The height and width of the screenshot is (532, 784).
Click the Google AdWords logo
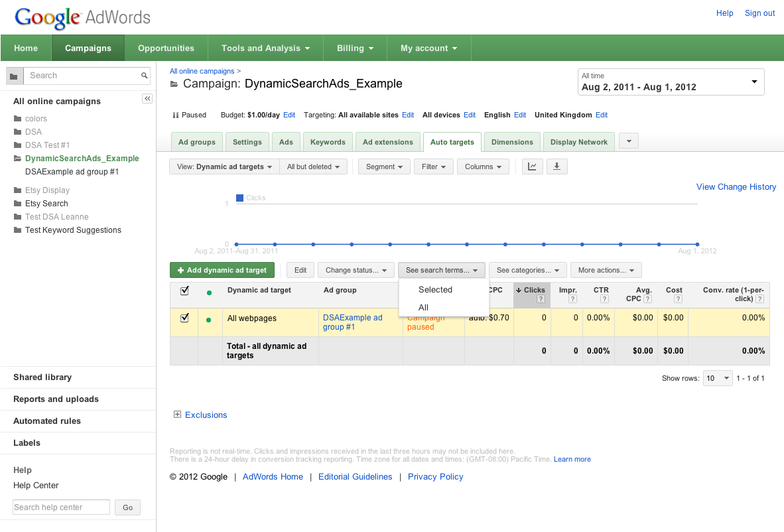tap(82, 17)
